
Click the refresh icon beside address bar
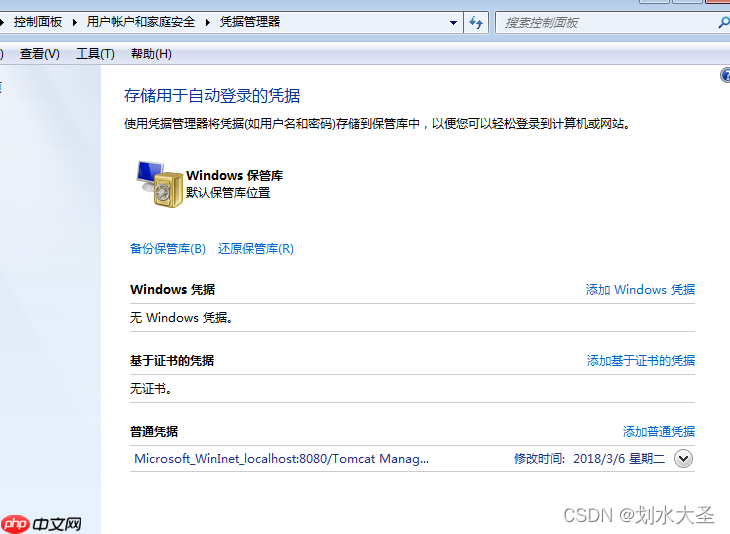(476, 22)
